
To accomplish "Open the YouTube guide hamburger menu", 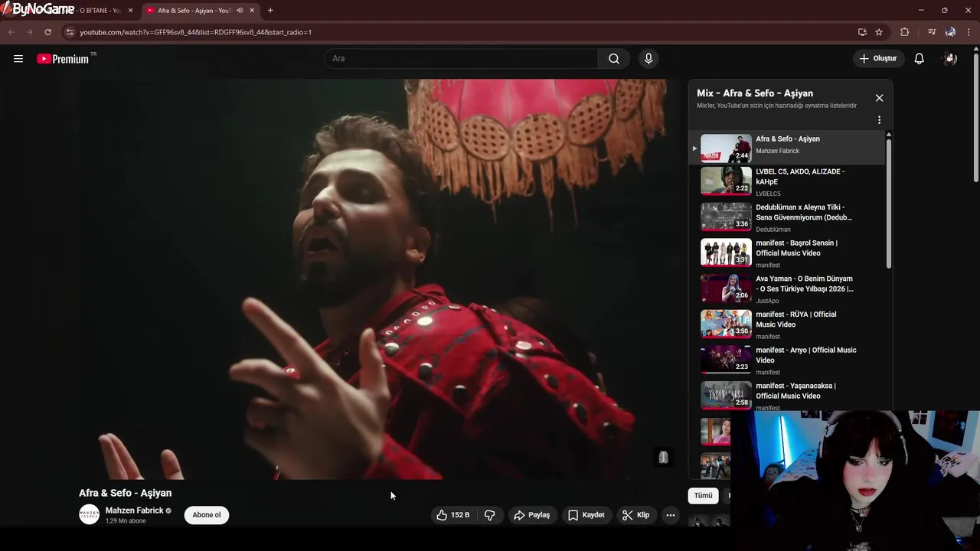I will click(18, 59).
